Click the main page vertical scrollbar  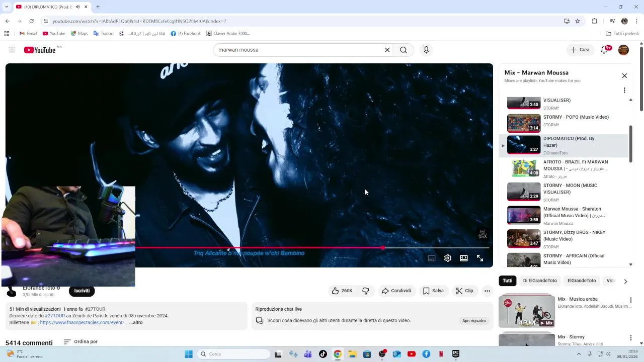(641, 79)
